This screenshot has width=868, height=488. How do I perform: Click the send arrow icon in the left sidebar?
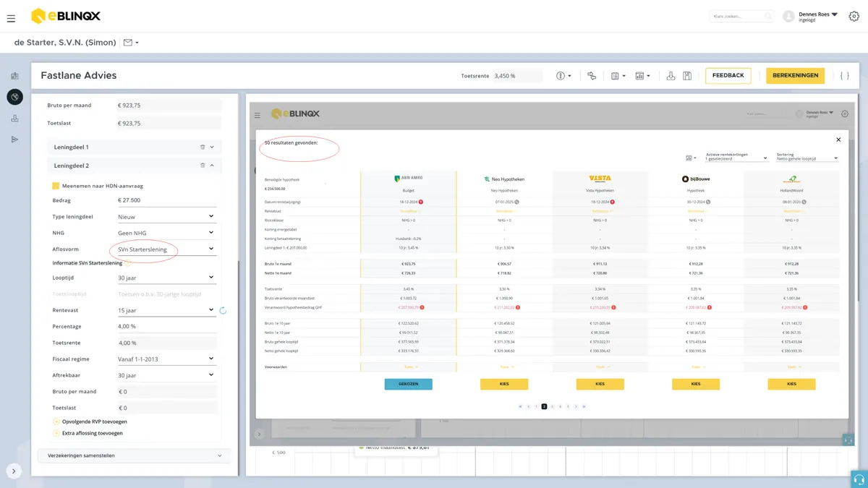[14, 140]
